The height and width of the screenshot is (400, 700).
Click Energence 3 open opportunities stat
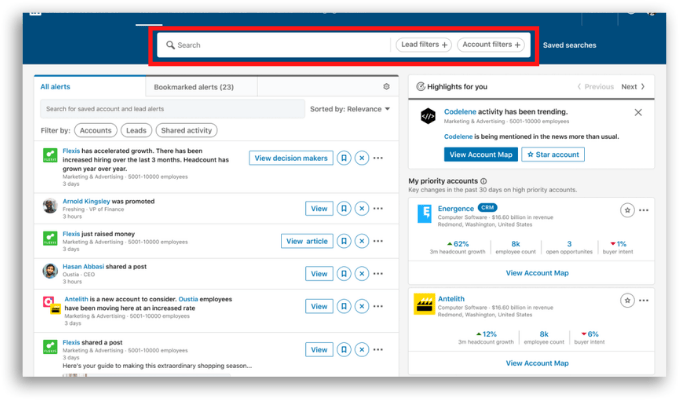569,247
